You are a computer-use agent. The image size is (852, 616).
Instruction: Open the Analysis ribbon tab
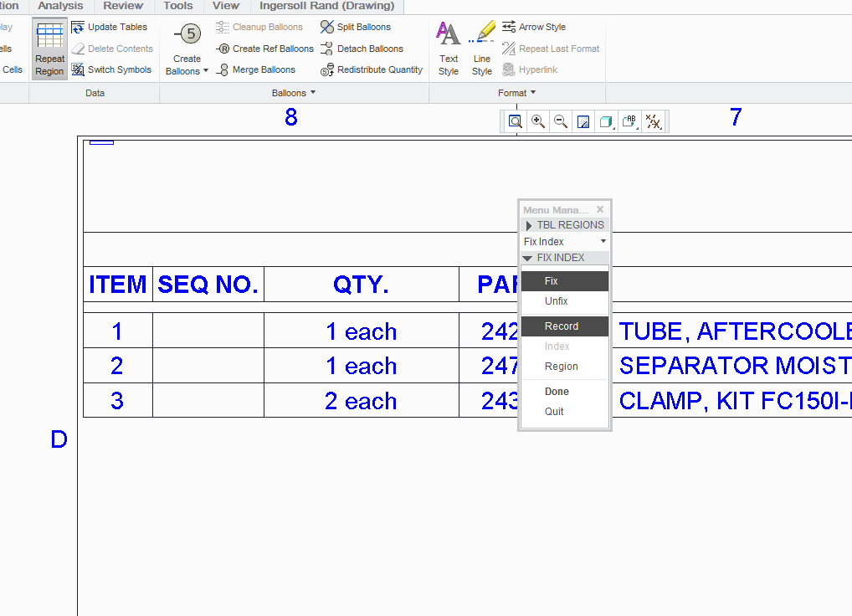click(x=60, y=6)
